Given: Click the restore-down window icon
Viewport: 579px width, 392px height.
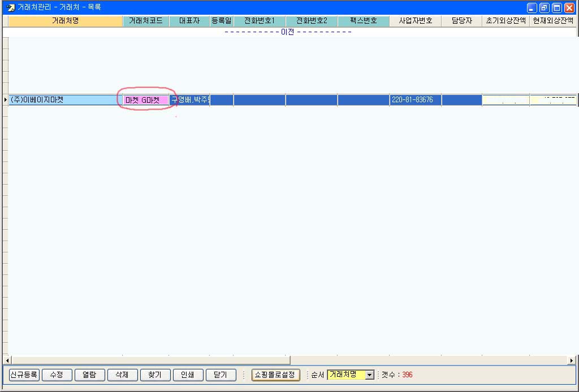Looking at the screenshot, I should pos(544,8).
